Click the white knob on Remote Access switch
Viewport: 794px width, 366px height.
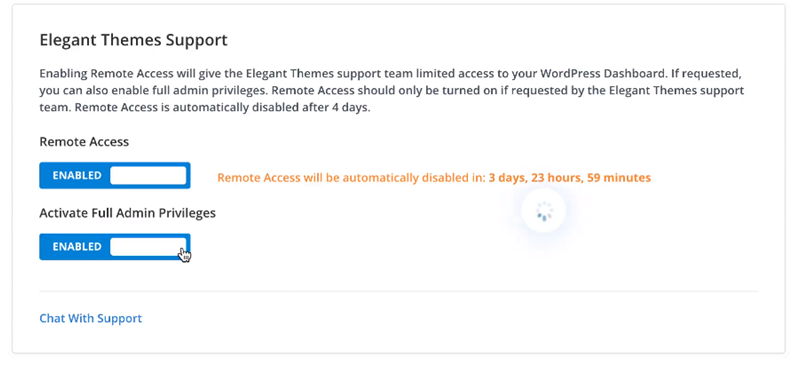[x=148, y=176]
